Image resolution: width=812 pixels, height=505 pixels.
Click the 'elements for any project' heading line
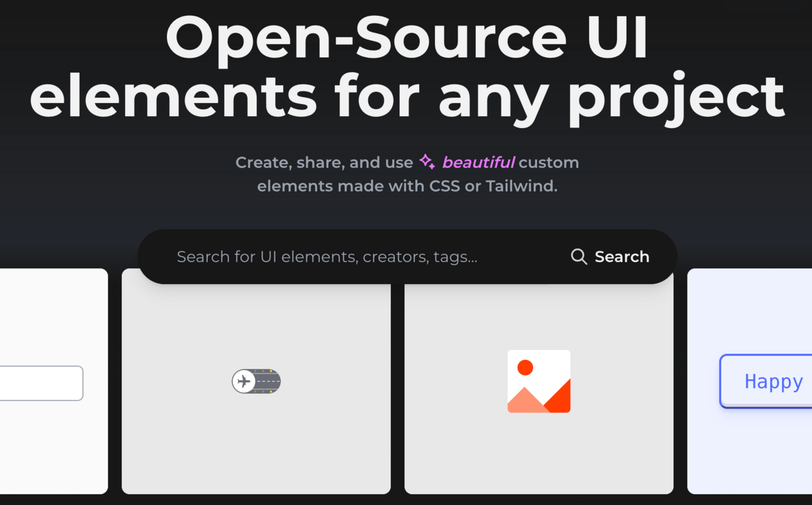click(407, 97)
